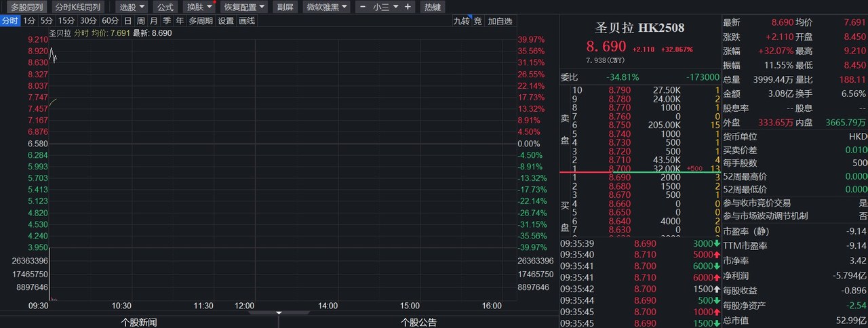Click the 委比 value -34.81%
Viewport: 868px width, 328px height.
tap(623, 77)
